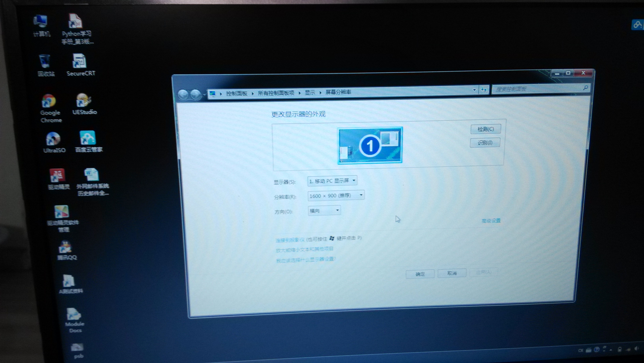The height and width of the screenshot is (363, 644).
Task: Click the 检测(C) detect button
Action: 485,129
